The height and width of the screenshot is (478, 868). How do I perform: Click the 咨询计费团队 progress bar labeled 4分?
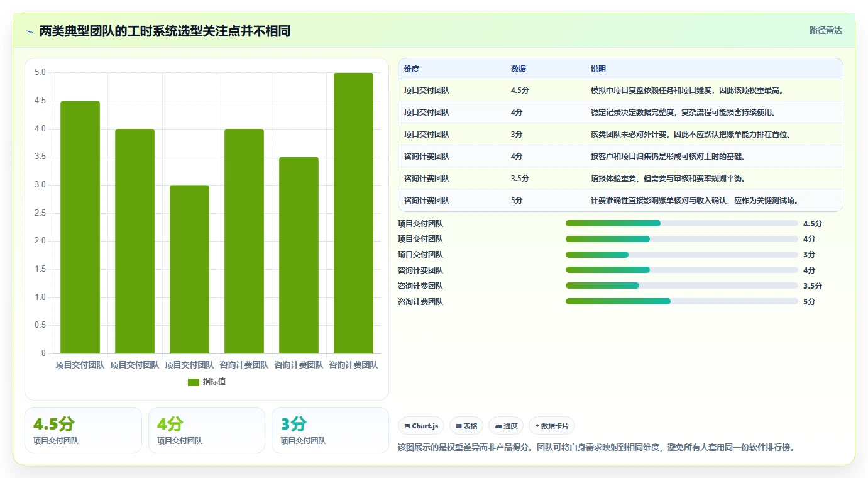point(682,270)
